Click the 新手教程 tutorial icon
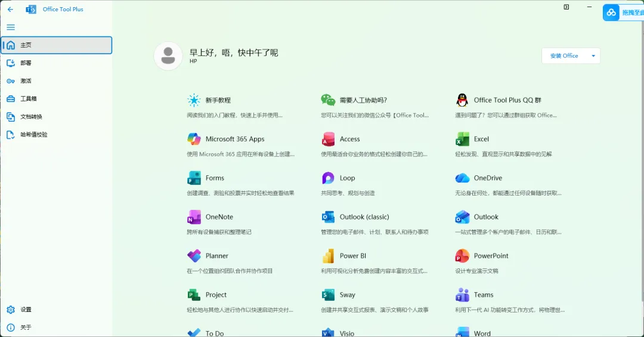The image size is (644, 337). coord(194,100)
